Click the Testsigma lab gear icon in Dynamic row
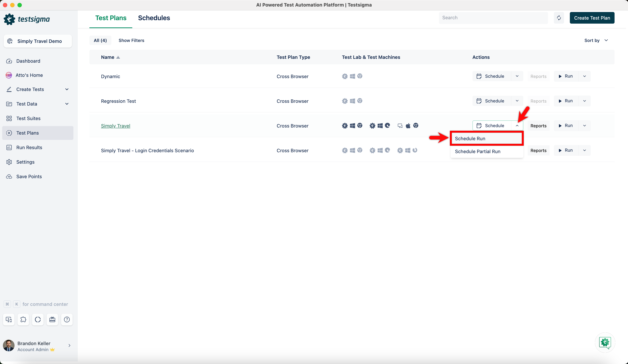This screenshot has height=364, width=628. 345,76
